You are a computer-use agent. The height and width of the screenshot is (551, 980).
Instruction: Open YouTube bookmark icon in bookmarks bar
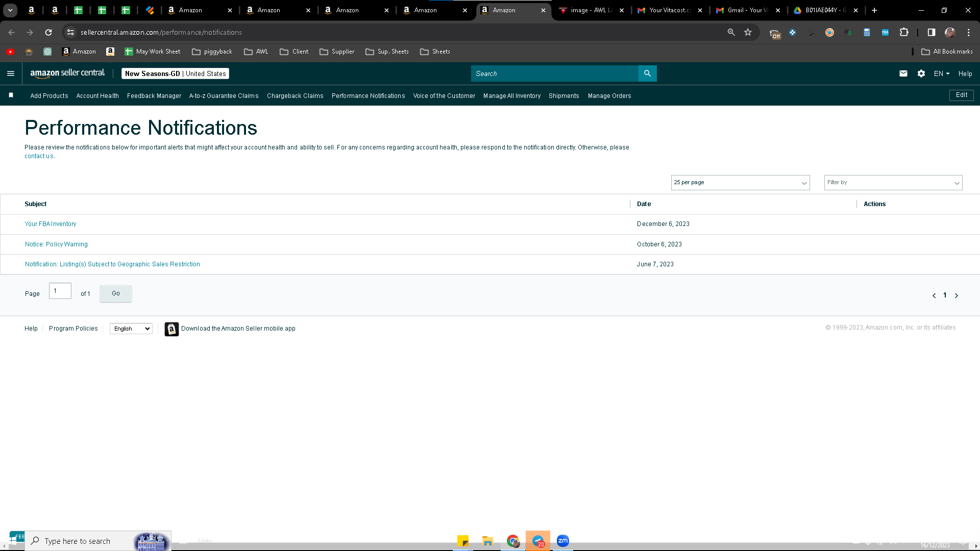click(10, 52)
